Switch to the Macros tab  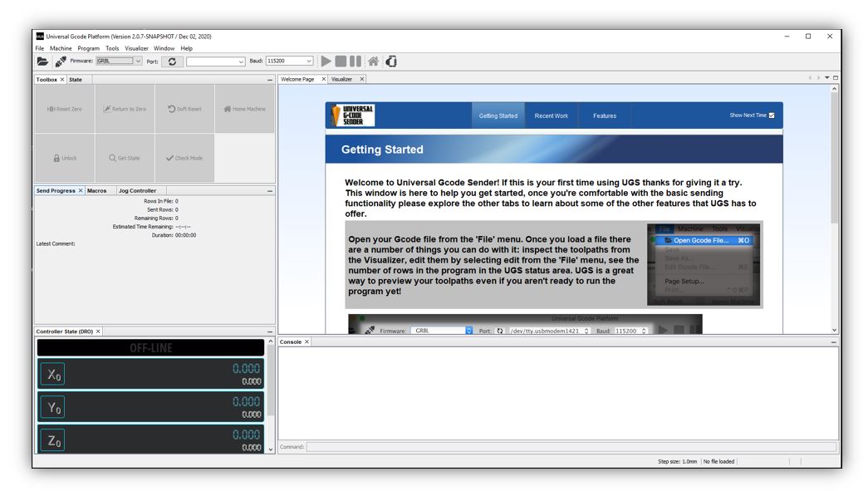point(97,191)
